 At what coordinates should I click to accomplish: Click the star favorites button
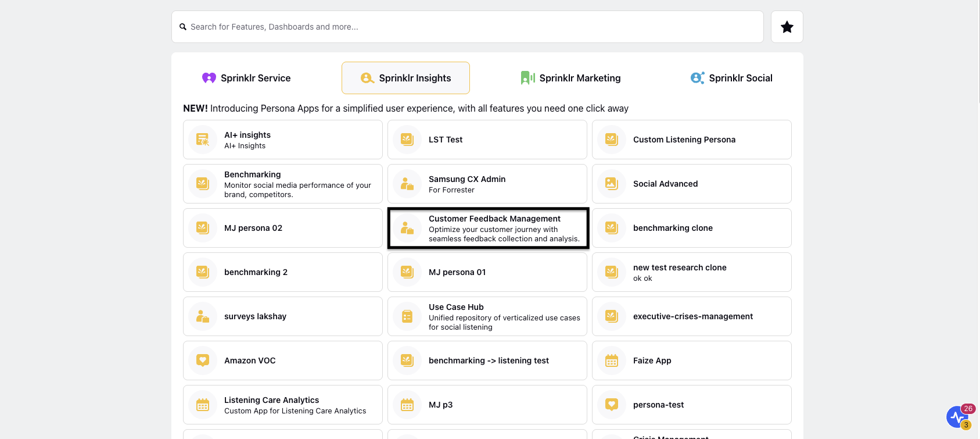click(x=787, y=27)
